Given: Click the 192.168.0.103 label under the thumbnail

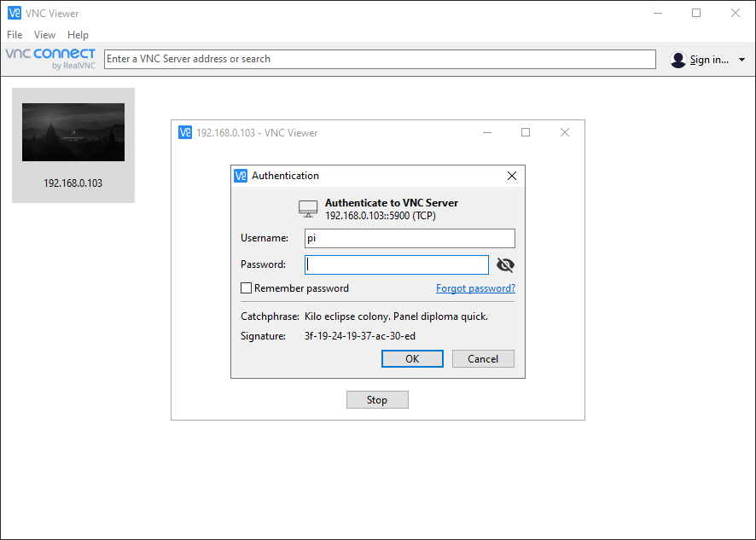Looking at the screenshot, I should (x=73, y=183).
